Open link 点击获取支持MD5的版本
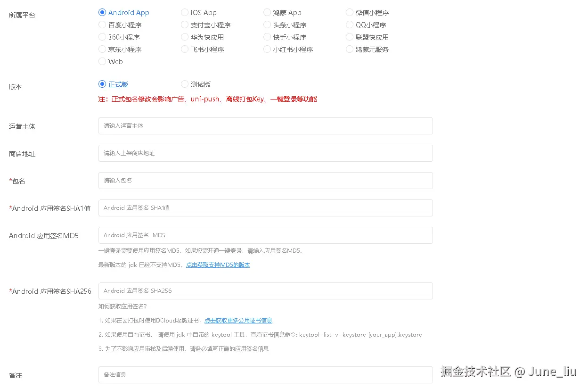The width and height of the screenshot is (588, 389). (218, 265)
